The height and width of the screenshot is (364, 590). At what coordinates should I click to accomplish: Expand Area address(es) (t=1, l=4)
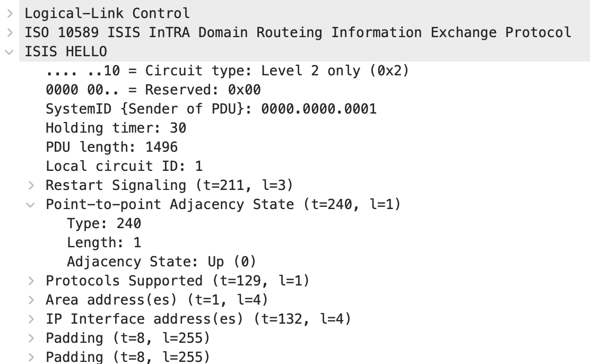point(32,300)
